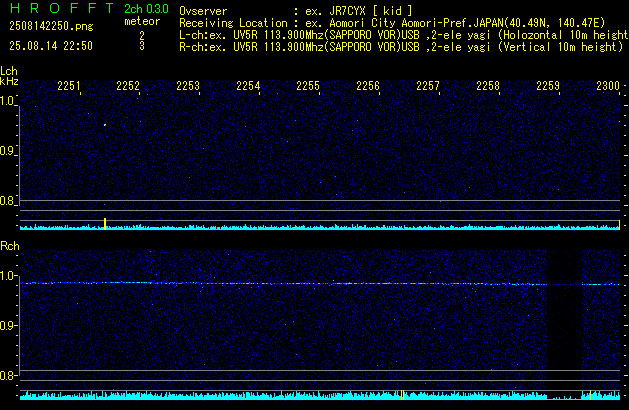Click the kHz unit label
Screen dimensions: 629x410
(x=9, y=81)
